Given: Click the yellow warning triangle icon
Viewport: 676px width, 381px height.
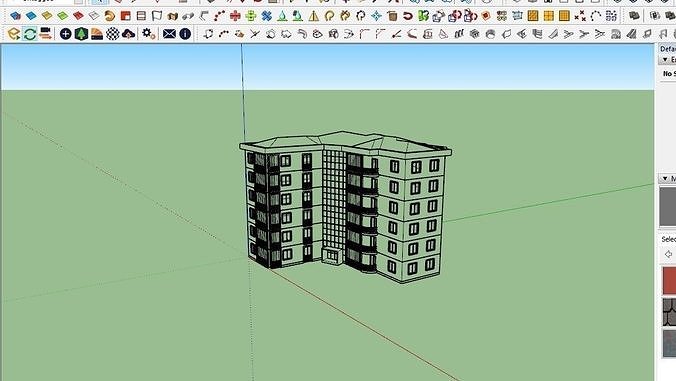Looking at the screenshot, I should coord(313,16).
